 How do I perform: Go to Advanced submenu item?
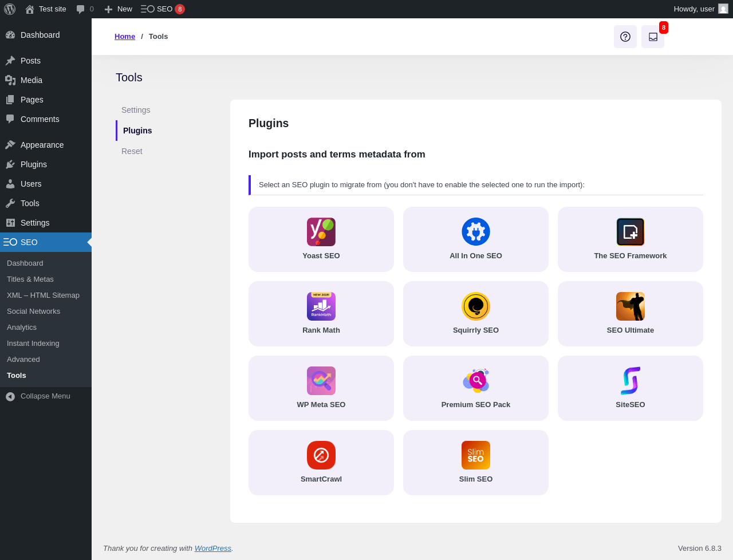click(x=23, y=360)
